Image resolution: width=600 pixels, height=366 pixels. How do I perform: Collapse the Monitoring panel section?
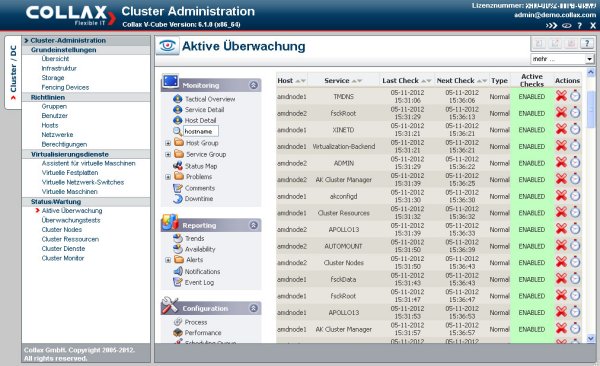(253, 85)
